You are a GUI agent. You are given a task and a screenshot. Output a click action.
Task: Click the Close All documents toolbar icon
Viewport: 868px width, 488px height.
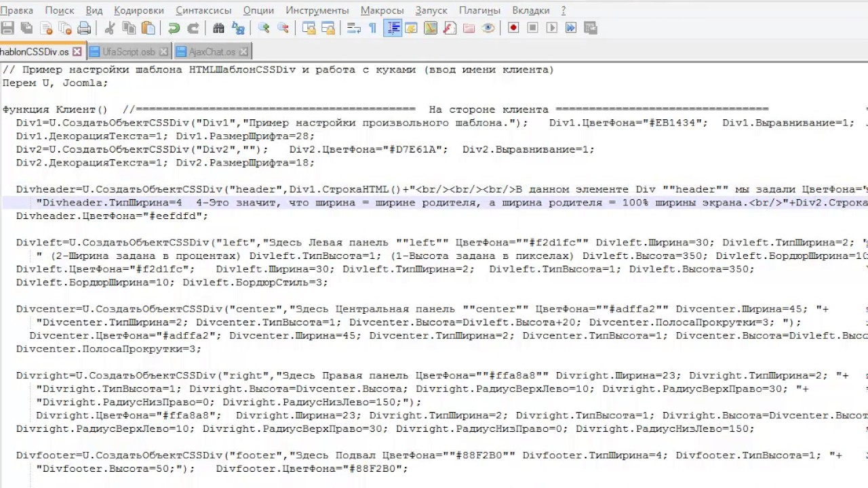[x=65, y=28]
